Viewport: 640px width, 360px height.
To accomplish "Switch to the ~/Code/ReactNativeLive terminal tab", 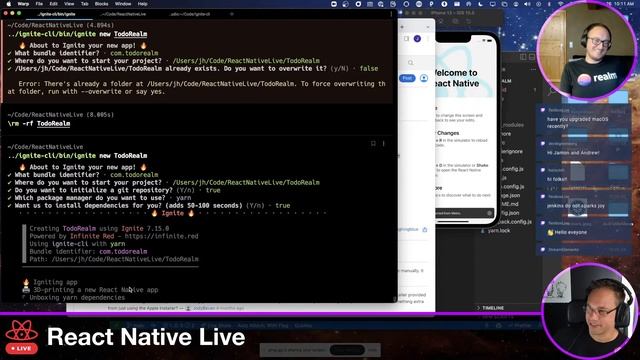I will click(x=124, y=14).
